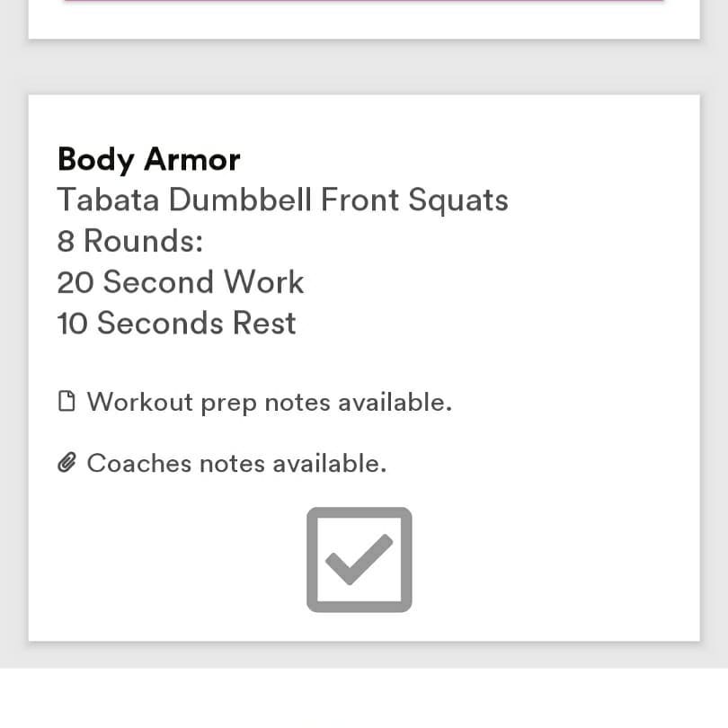Open the Coaches notes available link
Image resolution: width=728 pixels, height=728 pixels.
tap(236, 463)
